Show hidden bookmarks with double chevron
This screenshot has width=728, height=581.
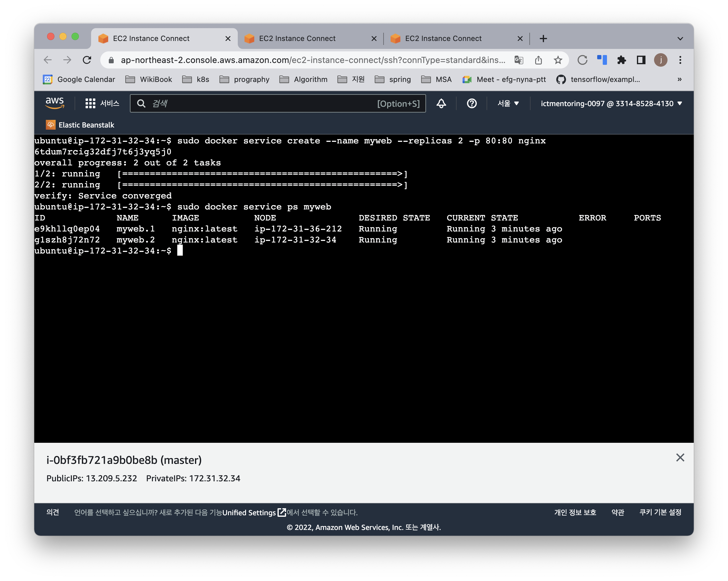[679, 80]
